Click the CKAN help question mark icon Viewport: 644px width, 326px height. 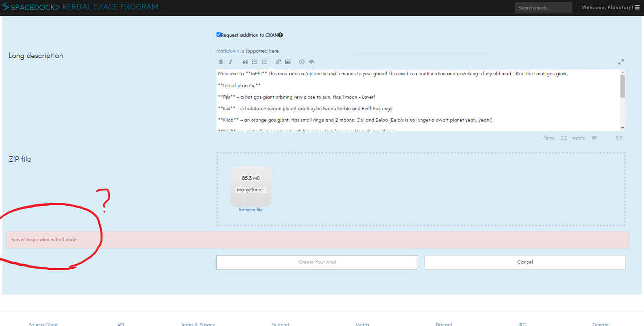pyautogui.click(x=280, y=35)
